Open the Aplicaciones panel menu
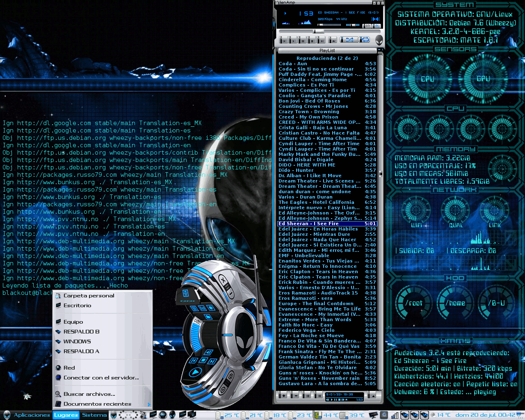525x420 pixels. 32,415
